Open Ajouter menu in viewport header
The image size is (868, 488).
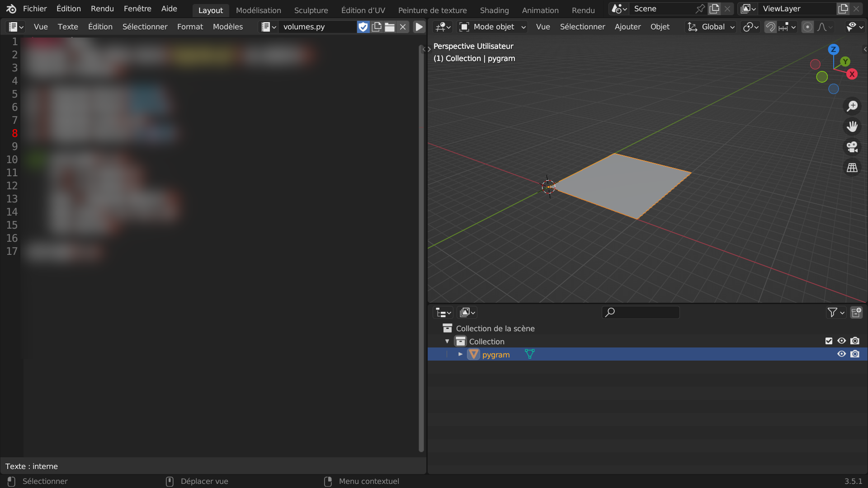click(x=627, y=27)
